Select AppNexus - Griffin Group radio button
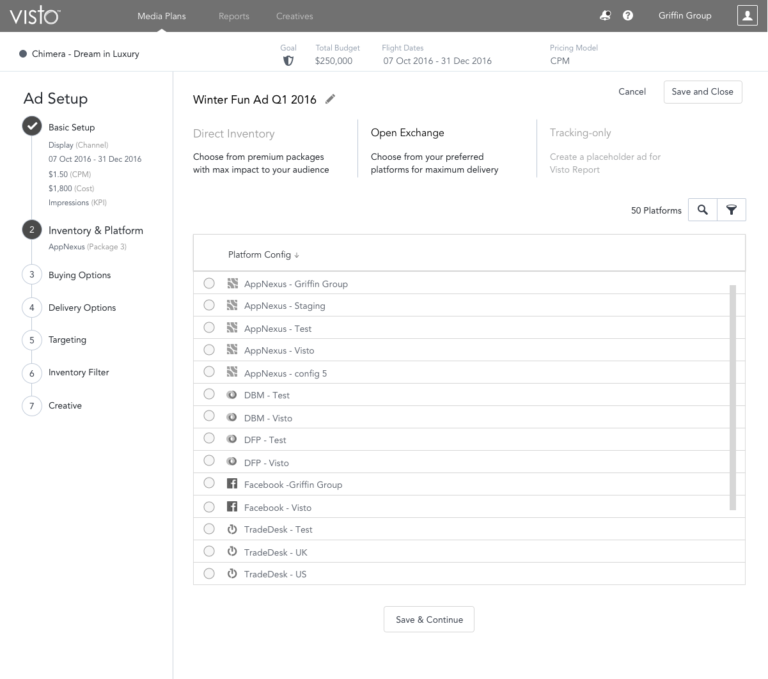 pyautogui.click(x=209, y=283)
